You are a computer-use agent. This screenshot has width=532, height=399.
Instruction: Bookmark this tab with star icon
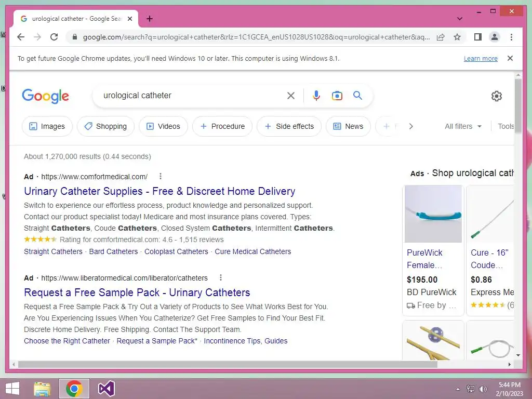pos(457,37)
